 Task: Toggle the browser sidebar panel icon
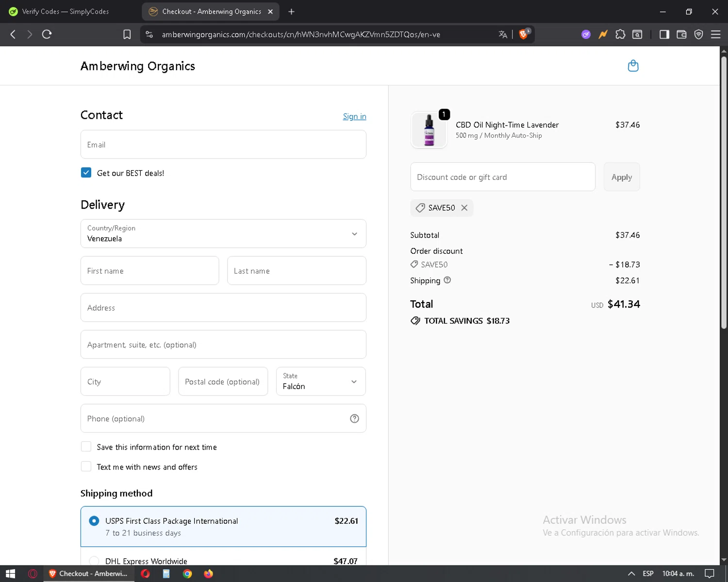pyautogui.click(x=664, y=34)
